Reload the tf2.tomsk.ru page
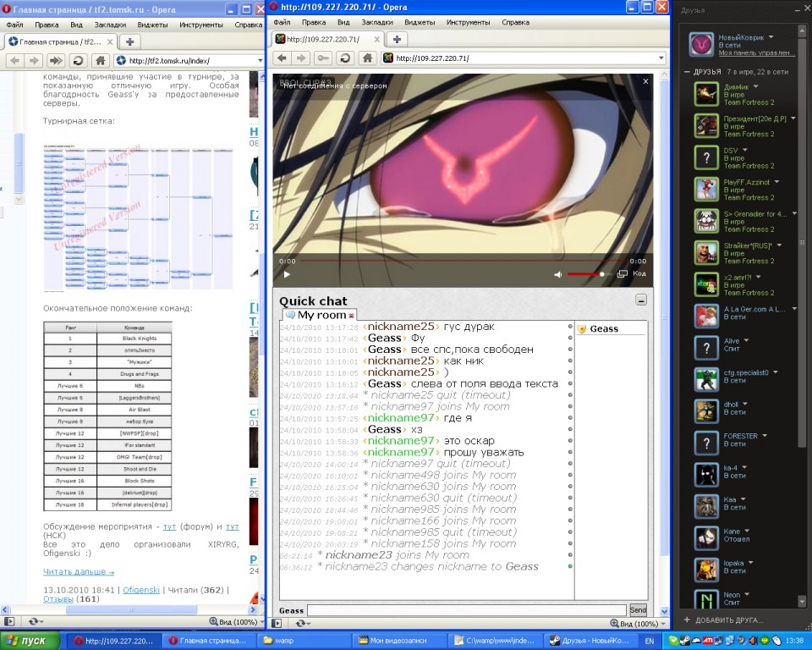 coord(78,61)
